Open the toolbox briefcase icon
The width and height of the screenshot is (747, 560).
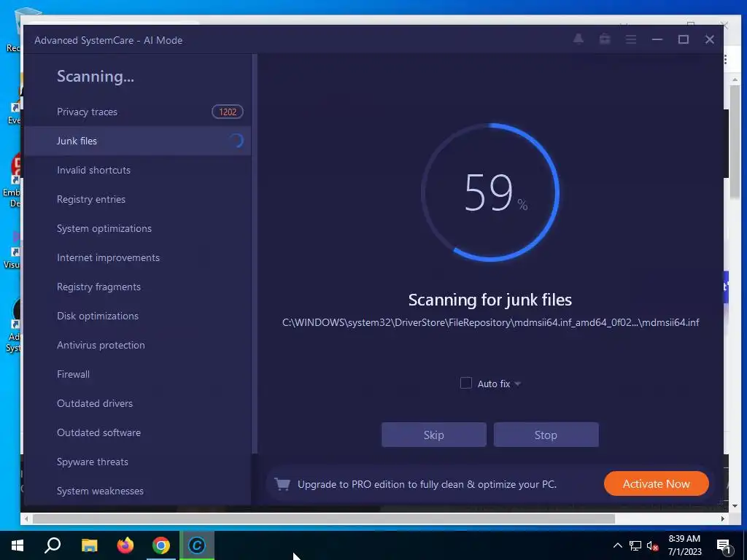(605, 39)
